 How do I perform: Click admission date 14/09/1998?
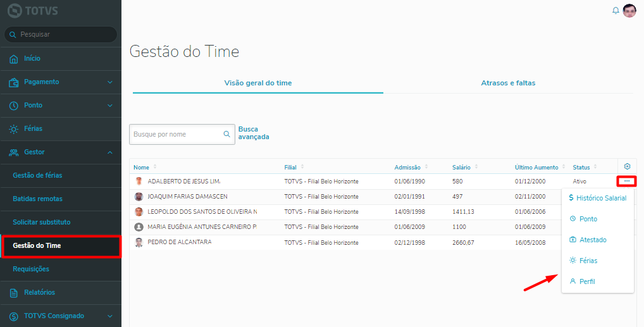coord(409,212)
